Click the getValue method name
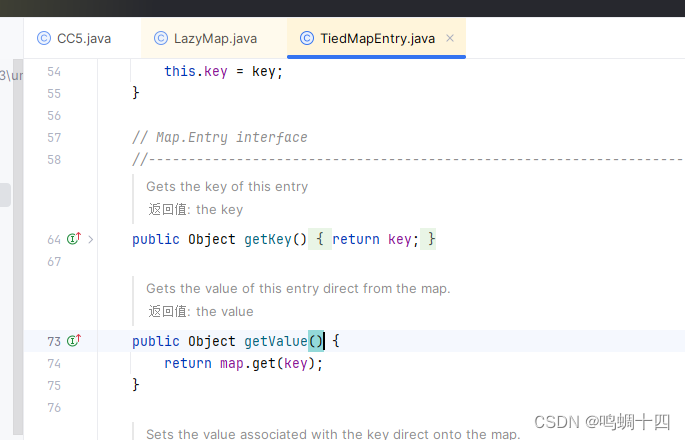685x440 pixels. coord(276,341)
